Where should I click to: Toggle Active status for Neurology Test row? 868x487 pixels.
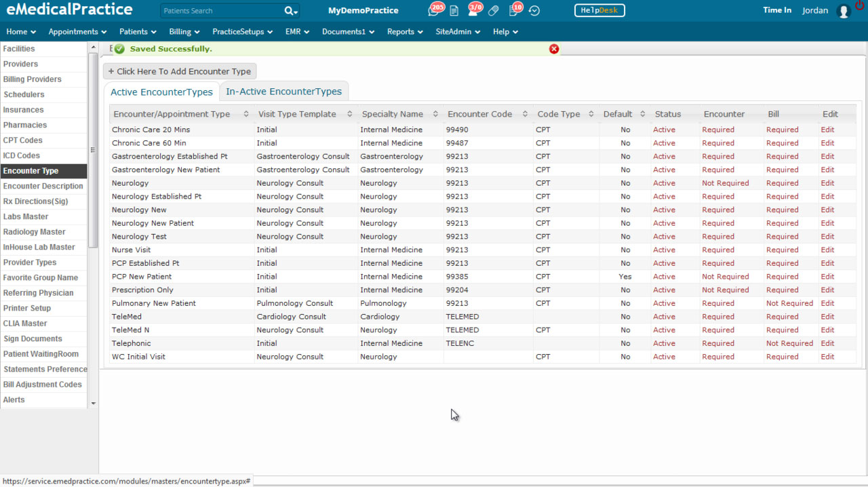point(664,237)
